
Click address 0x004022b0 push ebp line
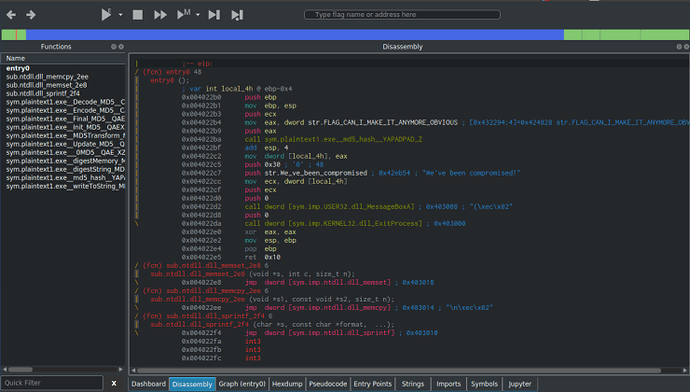(229, 97)
